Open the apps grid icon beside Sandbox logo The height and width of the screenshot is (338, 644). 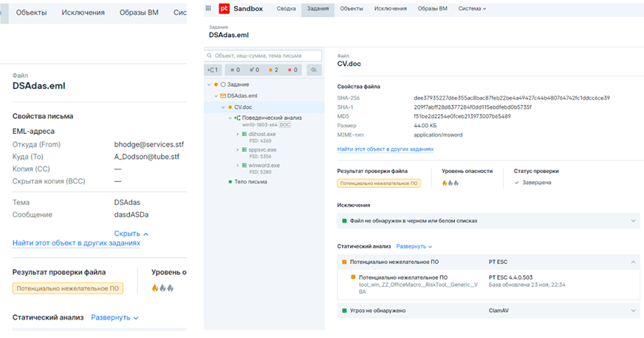click(208, 8)
